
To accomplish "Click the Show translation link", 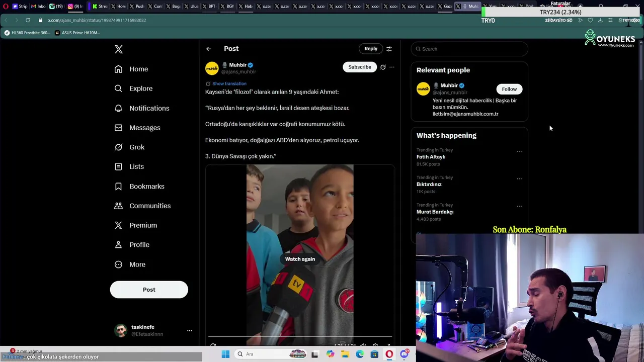I will point(229,83).
